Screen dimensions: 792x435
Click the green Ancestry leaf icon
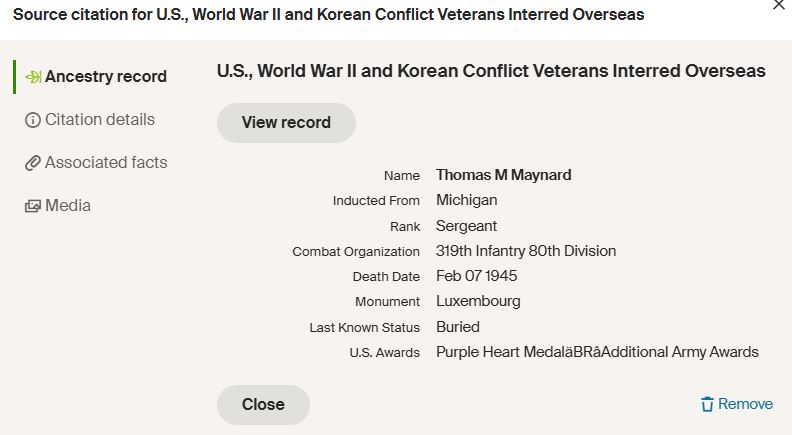pos(33,77)
